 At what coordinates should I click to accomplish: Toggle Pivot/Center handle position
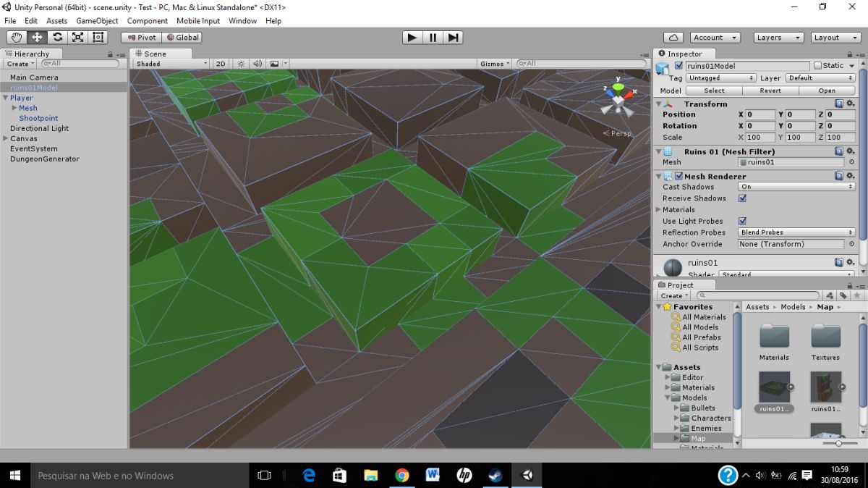coord(141,37)
